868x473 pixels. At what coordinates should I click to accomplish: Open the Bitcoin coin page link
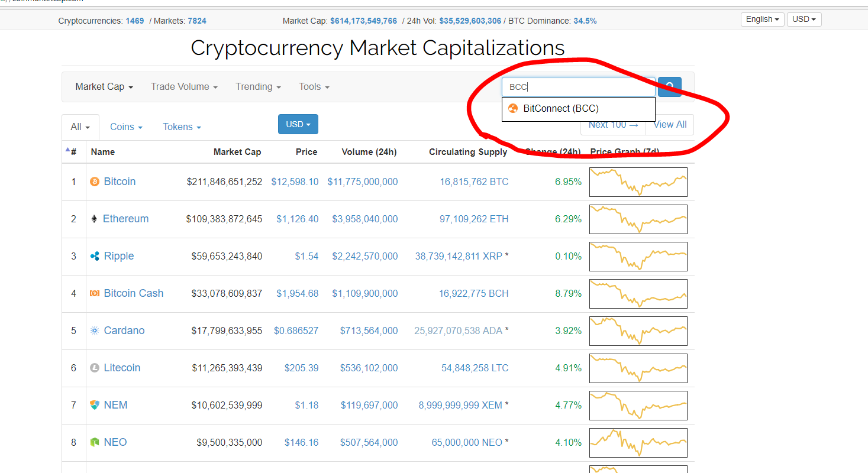(120, 182)
